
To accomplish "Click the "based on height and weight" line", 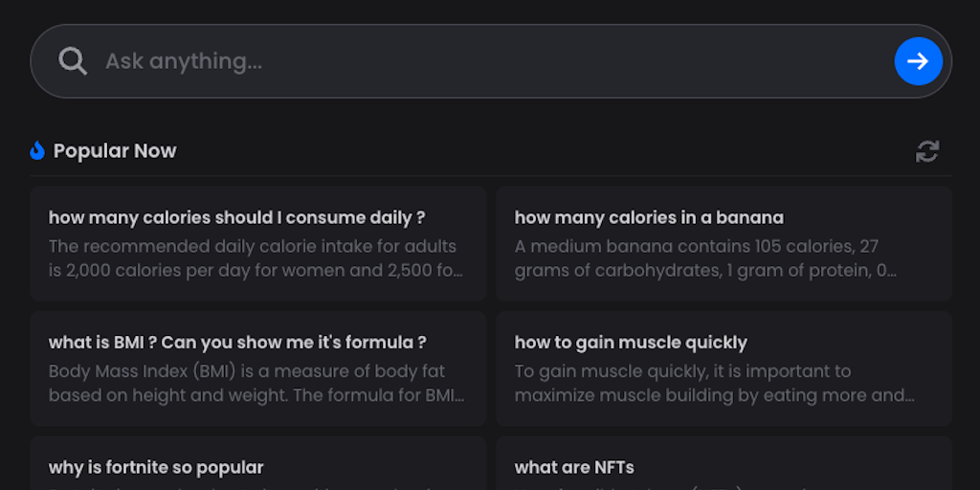I will [x=256, y=395].
